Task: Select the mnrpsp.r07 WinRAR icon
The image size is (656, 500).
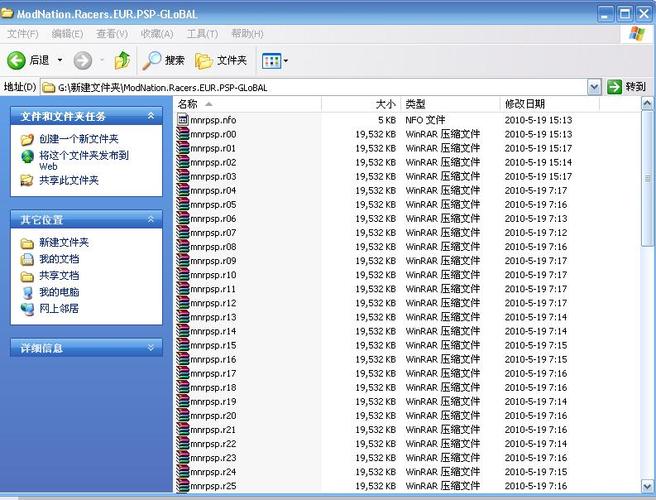Action: tap(182, 233)
